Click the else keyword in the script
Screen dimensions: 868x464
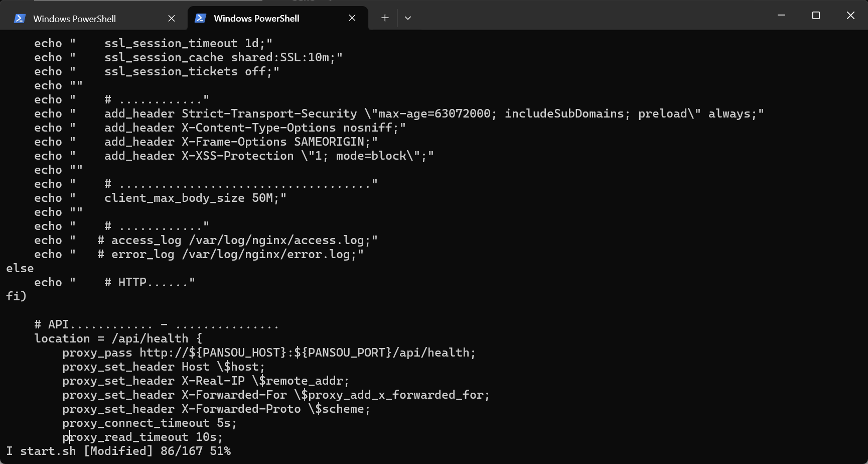point(20,268)
